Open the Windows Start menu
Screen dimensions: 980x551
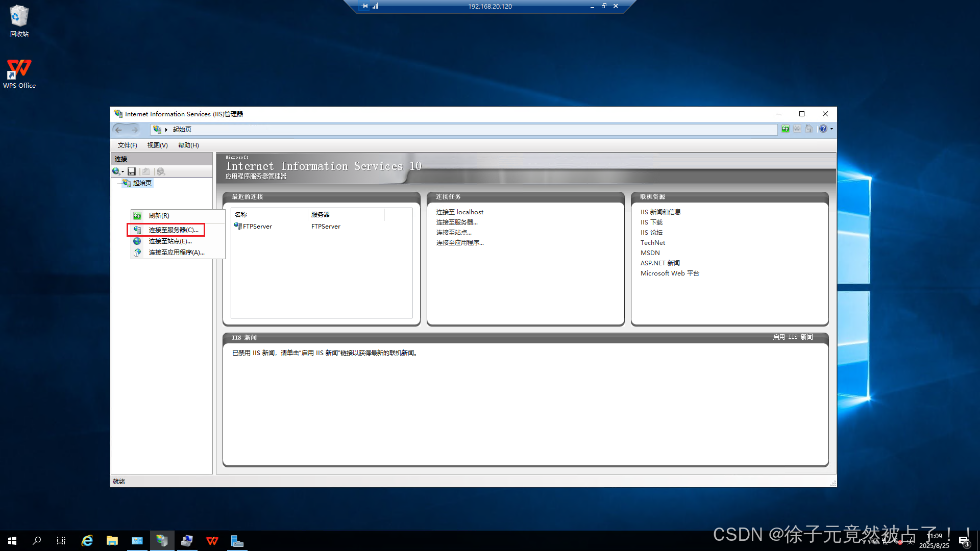click(x=12, y=541)
